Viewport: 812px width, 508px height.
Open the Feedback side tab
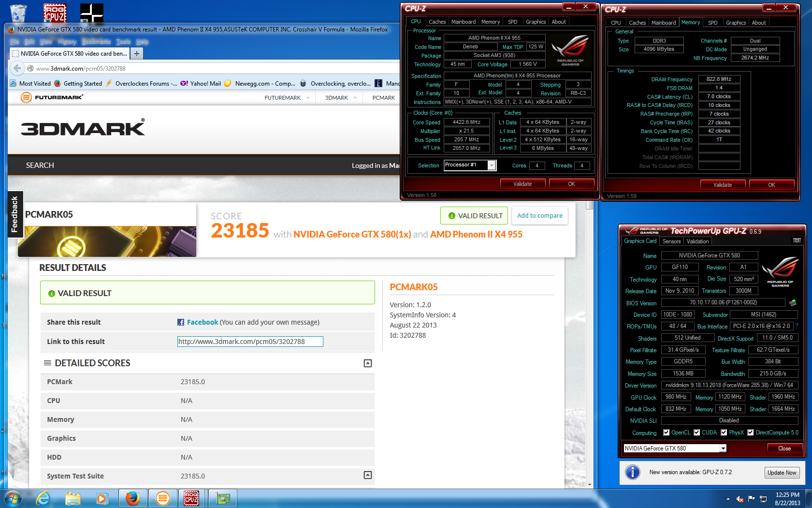pyautogui.click(x=15, y=214)
